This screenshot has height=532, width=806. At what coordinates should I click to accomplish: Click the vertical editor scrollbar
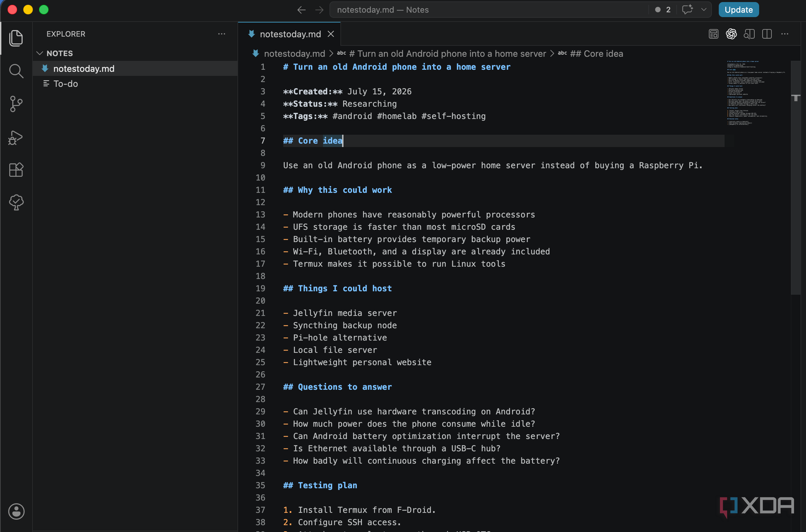click(796, 178)
